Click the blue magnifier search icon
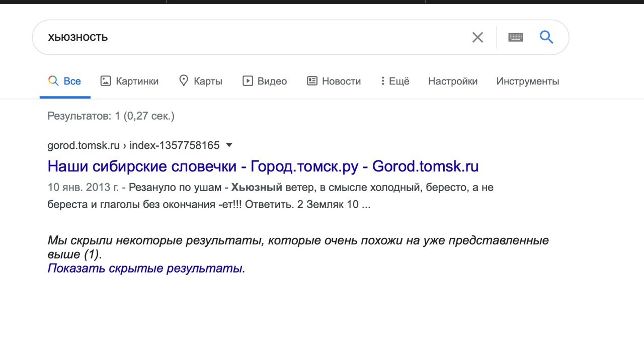The height and width of the screenshot is (357, 644). (546, 37)
